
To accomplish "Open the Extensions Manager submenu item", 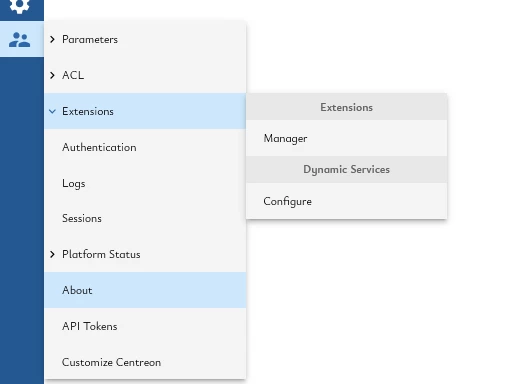I will [347, 138].
